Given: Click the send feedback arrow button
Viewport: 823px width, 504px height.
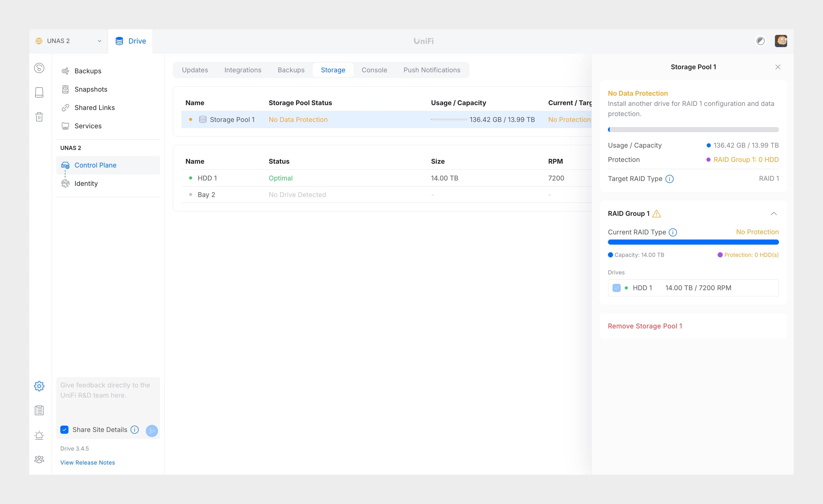Looking at the screenshot, I should [x=152, y=430].
